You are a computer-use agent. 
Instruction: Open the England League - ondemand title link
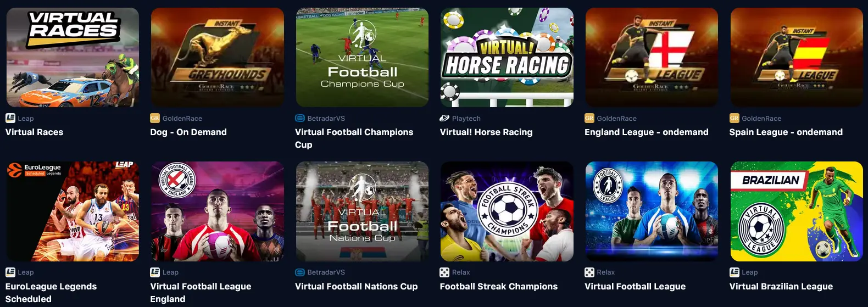pyautogui.click(x=647, y=132)
